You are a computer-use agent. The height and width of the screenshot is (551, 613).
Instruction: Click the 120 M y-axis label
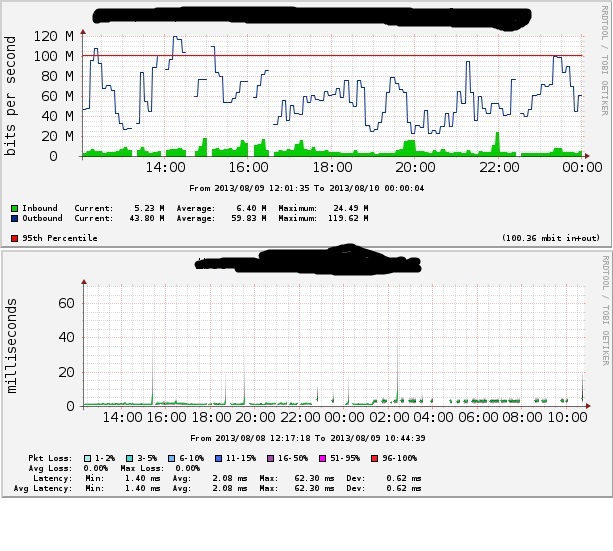54,36
